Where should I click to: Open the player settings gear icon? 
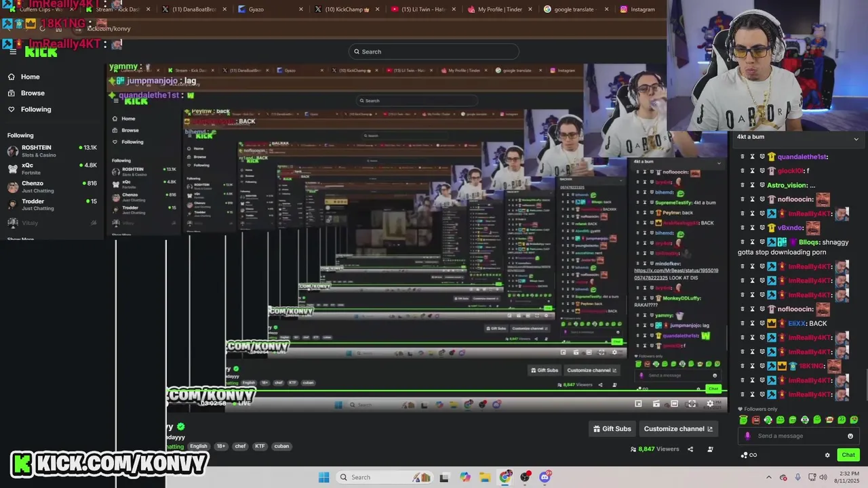710,403
